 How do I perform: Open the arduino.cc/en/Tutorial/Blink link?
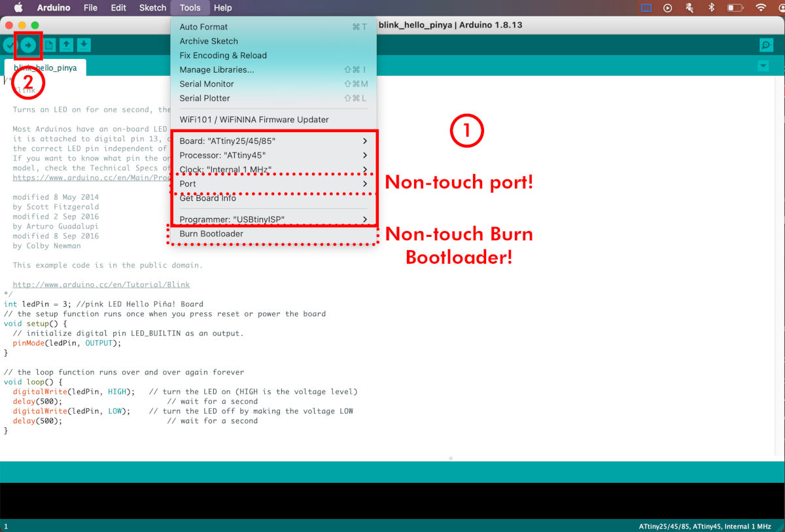101,285
